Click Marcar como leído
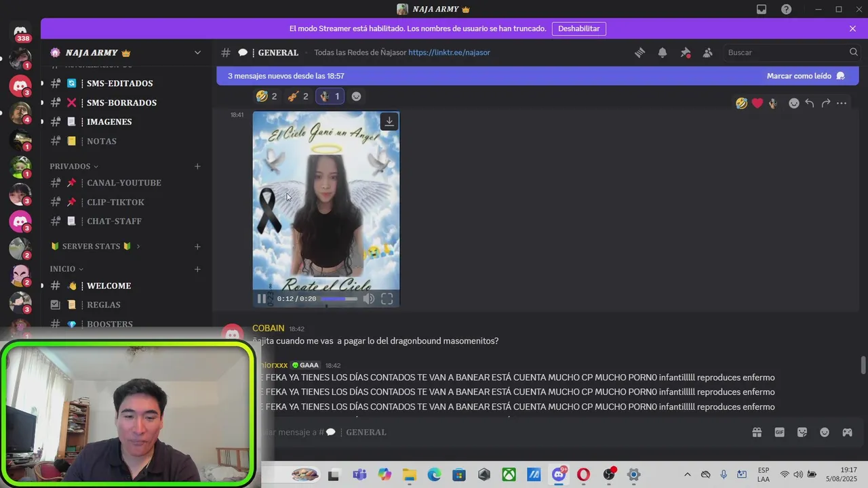Screen dimensions: 868x488 pos(806,76)
